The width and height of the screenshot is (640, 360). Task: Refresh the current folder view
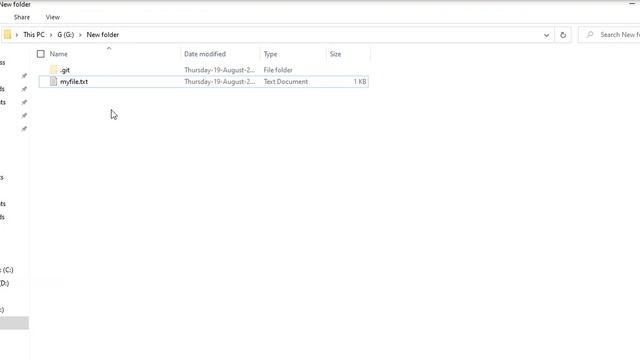pyautogui.click(x=563, y=35)
